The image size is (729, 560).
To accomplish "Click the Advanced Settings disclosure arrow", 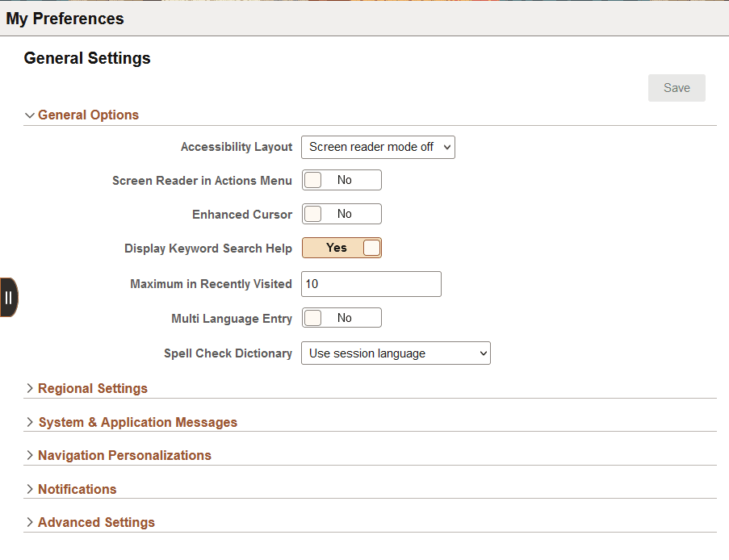I will point(30,522).
